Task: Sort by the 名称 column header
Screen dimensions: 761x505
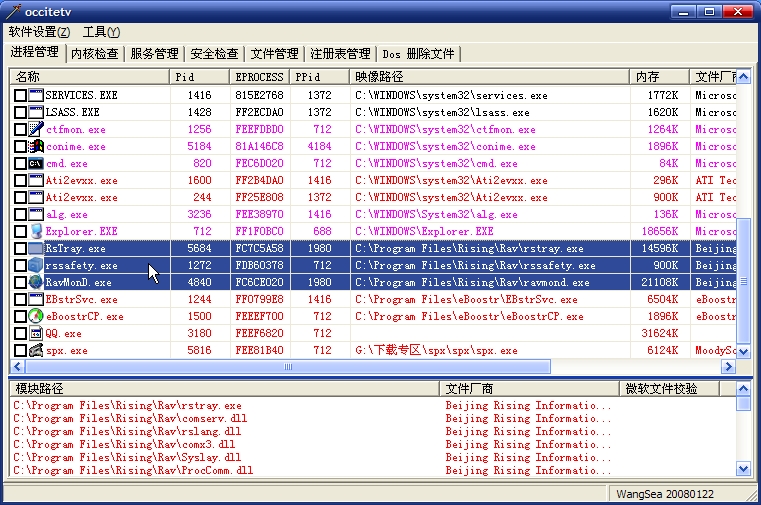Action: 90,77
